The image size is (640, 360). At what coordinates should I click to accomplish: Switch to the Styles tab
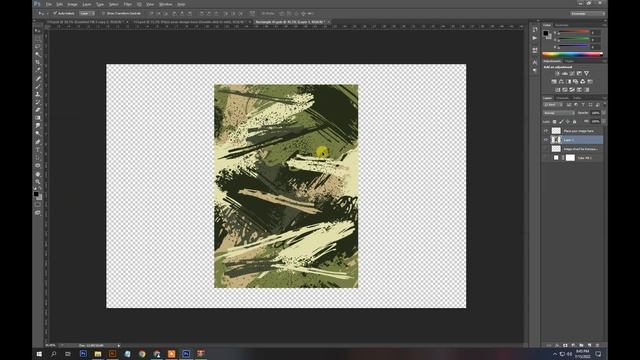click(x=569, y=61)
